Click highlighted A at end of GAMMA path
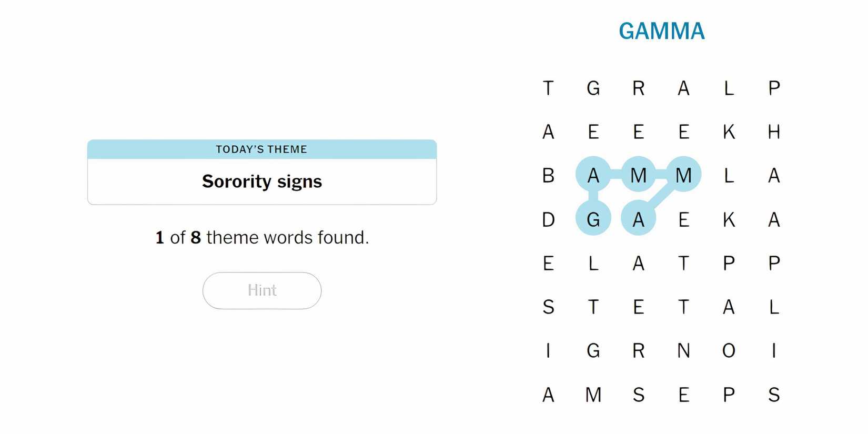The height and width of the screenshot is (434, 868). coord(639,219)
